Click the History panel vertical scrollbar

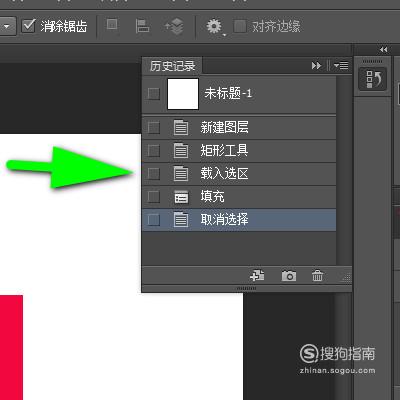click(344, 170)
